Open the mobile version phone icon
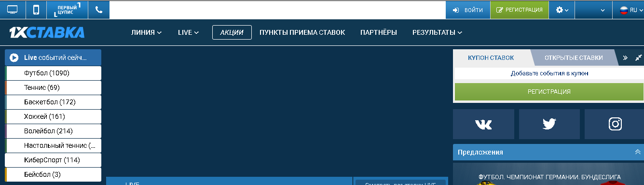 pos(36,10)
